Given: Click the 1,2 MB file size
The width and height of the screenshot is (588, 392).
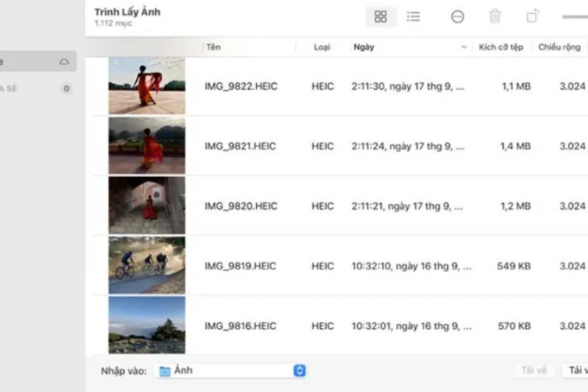Looking at the screenshot, I should (515, 206).
